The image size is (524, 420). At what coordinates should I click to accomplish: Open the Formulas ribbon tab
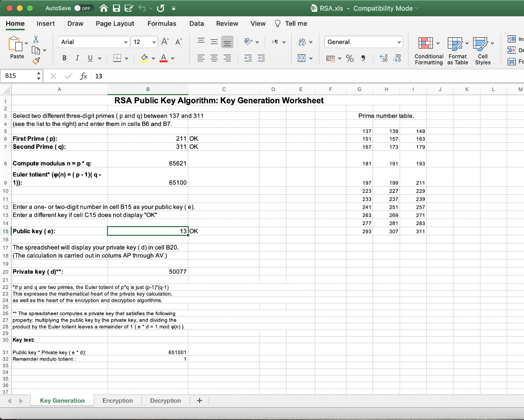[x=162, y=24]
